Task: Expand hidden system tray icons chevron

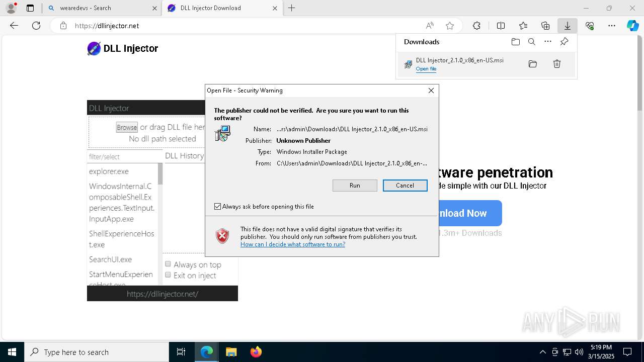Action: 543,352
